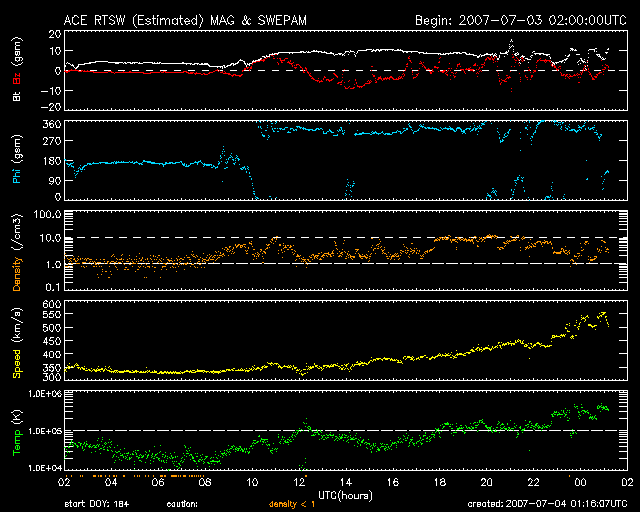Click the '180' tick on the Phi axis

pos(52,161)
